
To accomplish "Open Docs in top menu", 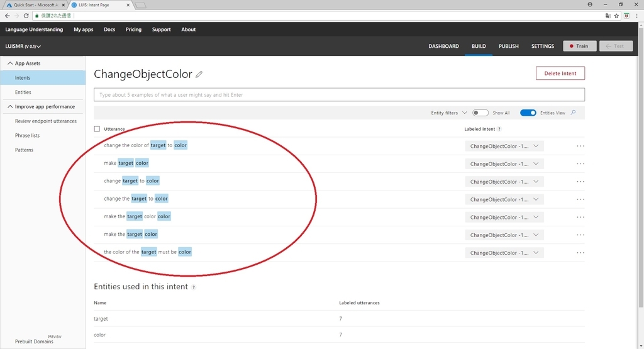I will [x=109, y=30].
